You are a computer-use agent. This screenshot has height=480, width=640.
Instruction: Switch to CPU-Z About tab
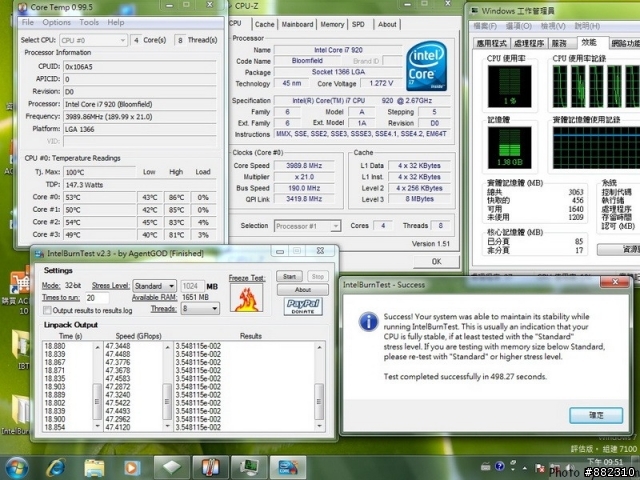[387, 24]
